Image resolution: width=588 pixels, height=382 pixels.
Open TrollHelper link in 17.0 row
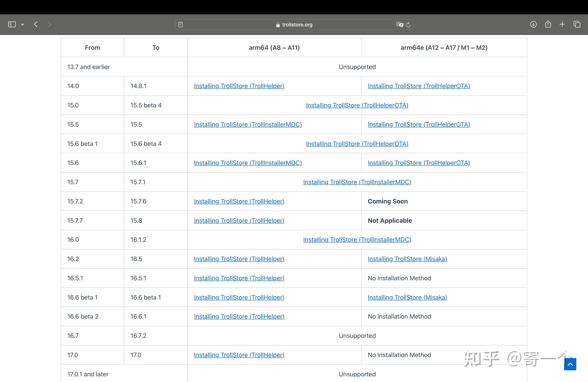coord(239,355)
